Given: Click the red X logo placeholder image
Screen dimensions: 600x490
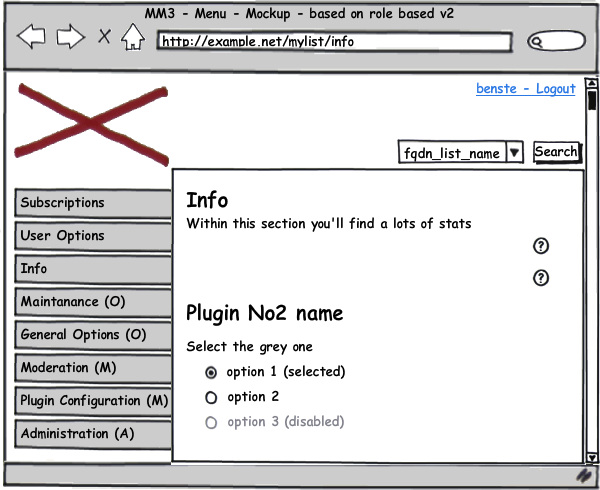Looking at the screenshot, I should coord(91,122).
